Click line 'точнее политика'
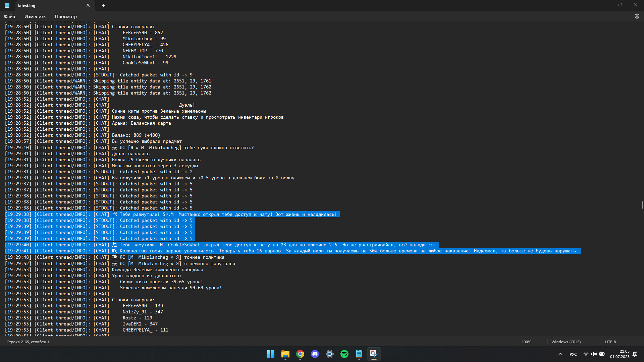The height and width of the screenshot is (362, 644). click(x=115, y=257)
